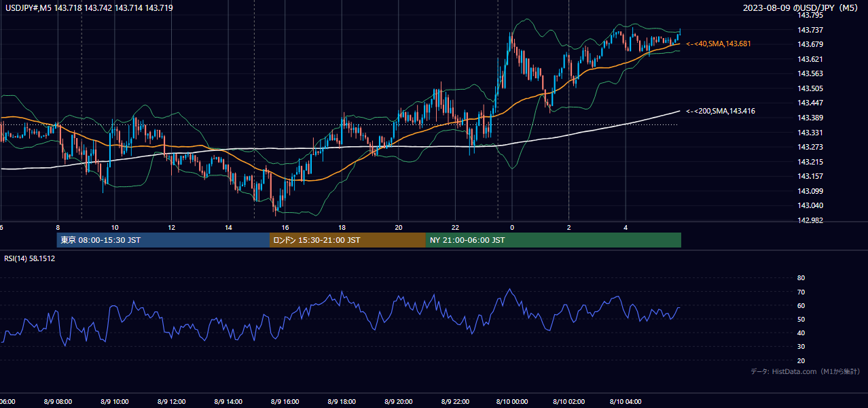Image resolution: width=868 pixels, height=408 pixels.
Task: Click price axis label 143.273
Action: 810,147
